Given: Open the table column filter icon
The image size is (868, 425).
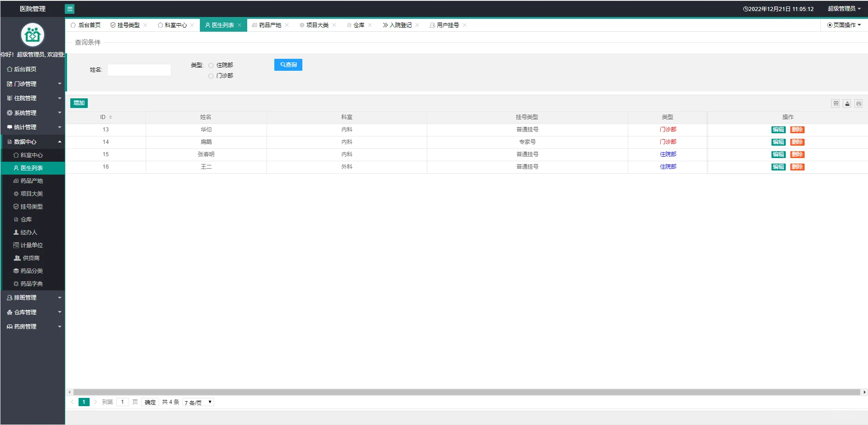Looking at the screenshot, I should 836,103.
